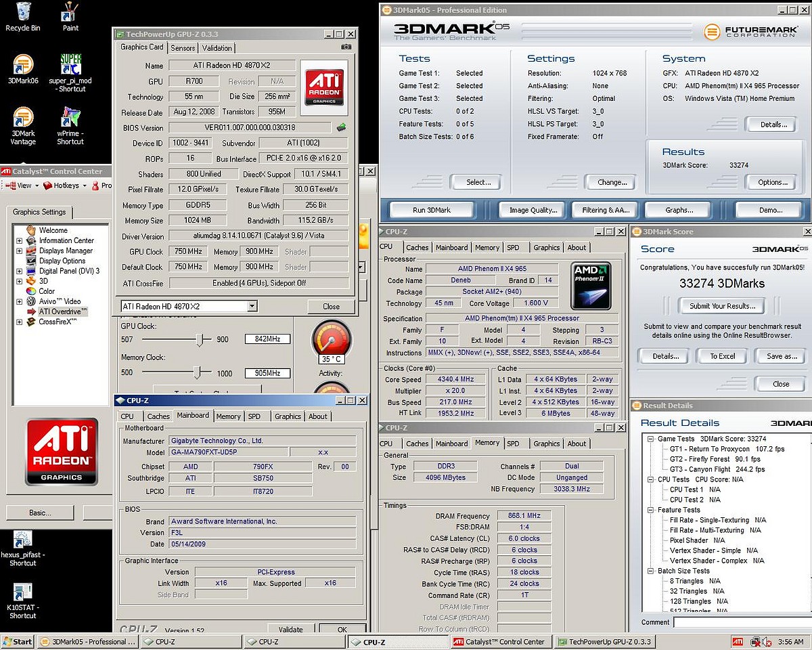Click the Information Center icon in Catalyst tree

(30, 240)
